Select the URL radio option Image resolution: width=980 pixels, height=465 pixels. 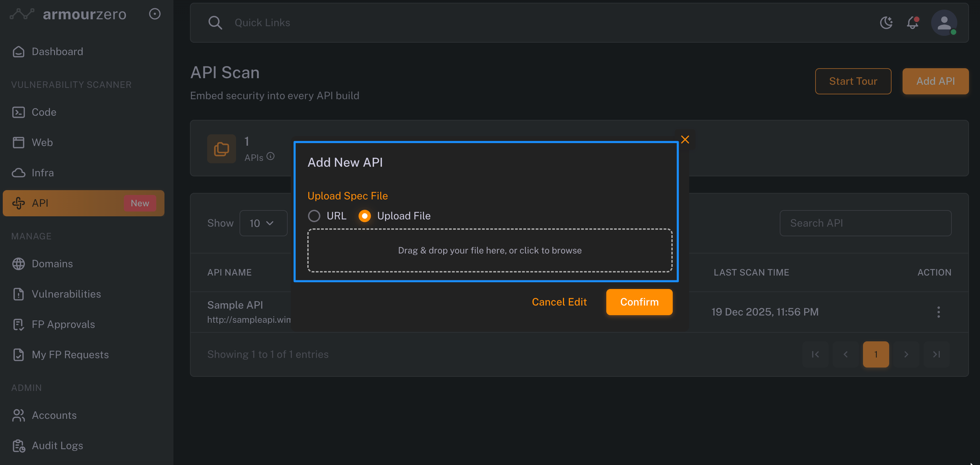click(x=314, y=216)
